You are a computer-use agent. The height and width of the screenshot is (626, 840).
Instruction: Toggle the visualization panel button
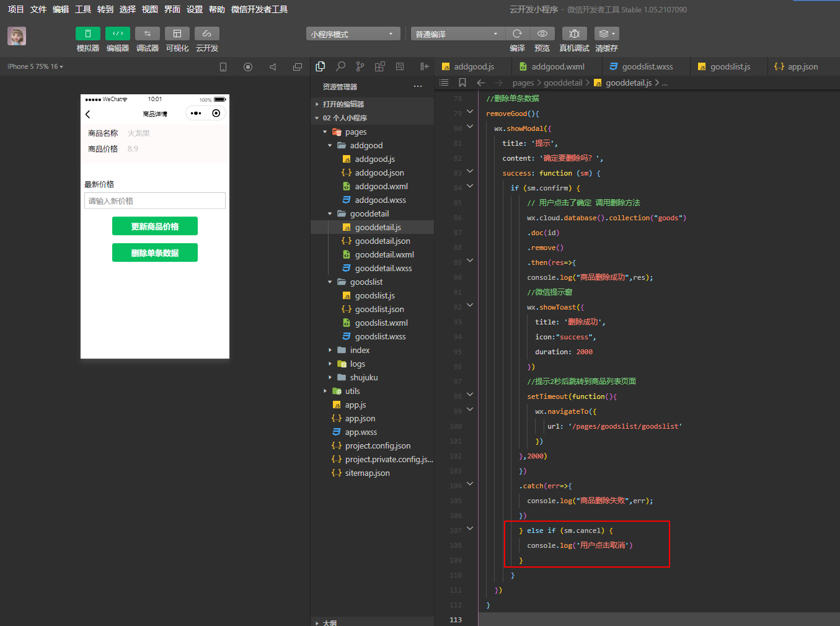(177, 34)
